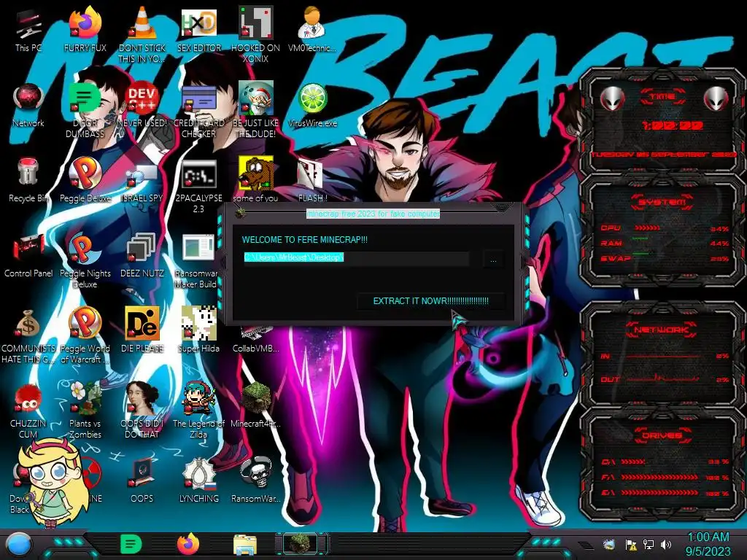
Task: Click the CPU usage bar in SYSTEM gadget
Action: 648,228
